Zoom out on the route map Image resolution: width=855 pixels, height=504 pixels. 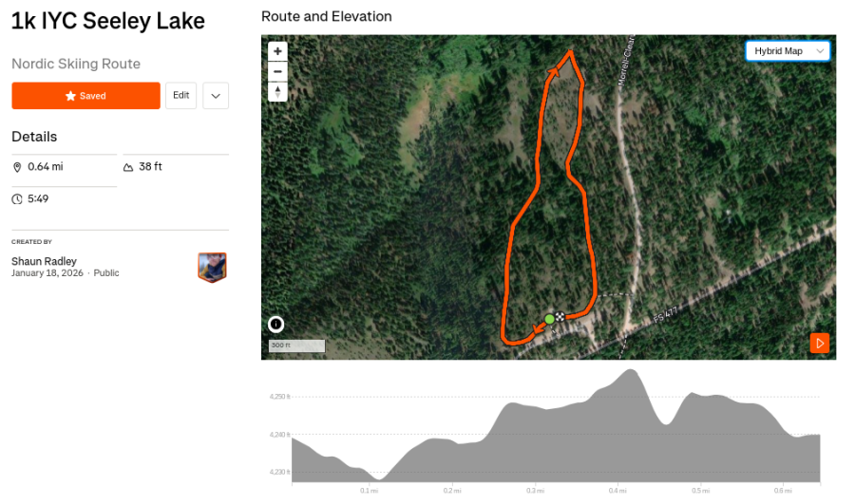tap(277, 71)
